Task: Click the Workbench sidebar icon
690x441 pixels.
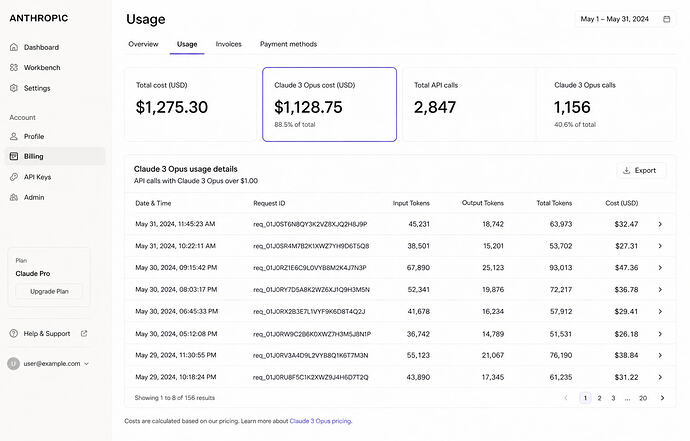Action: pyautogui.click(x=14, y=67)
